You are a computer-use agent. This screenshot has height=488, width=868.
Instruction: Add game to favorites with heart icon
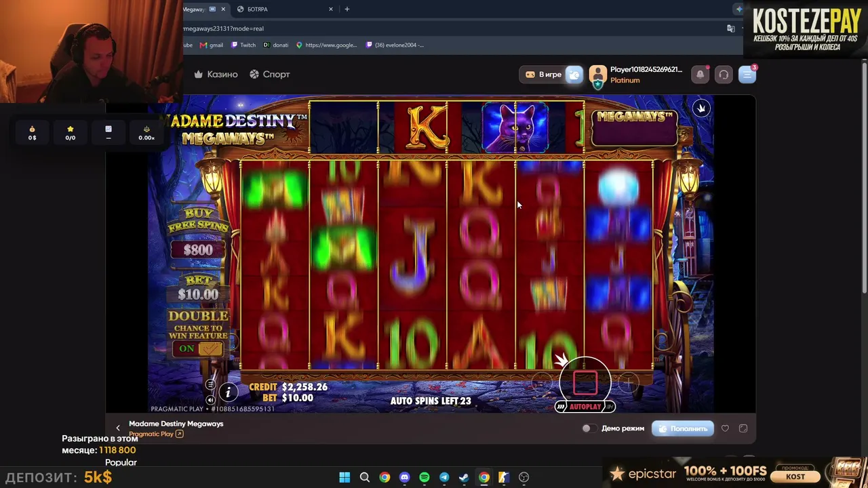click(x=725, y=428)
